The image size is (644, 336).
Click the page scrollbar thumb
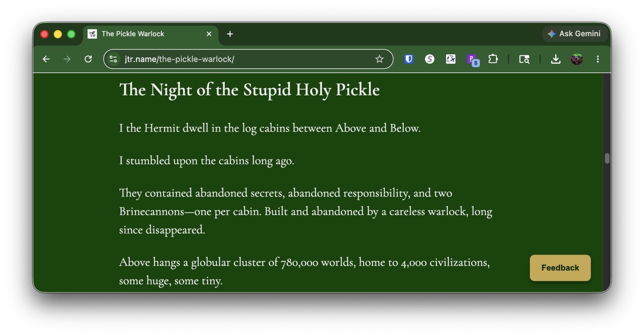[x=607, y=158]
